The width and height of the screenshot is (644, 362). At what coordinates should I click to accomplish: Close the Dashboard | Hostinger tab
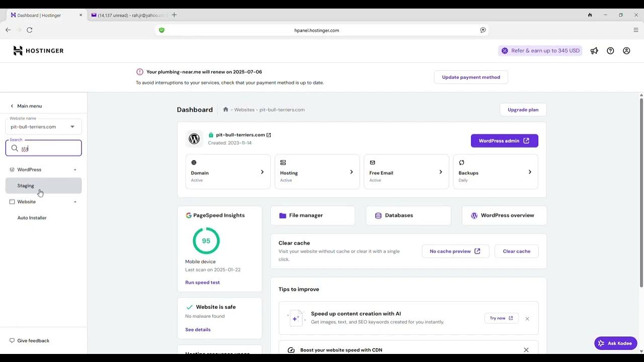point(80,15)
